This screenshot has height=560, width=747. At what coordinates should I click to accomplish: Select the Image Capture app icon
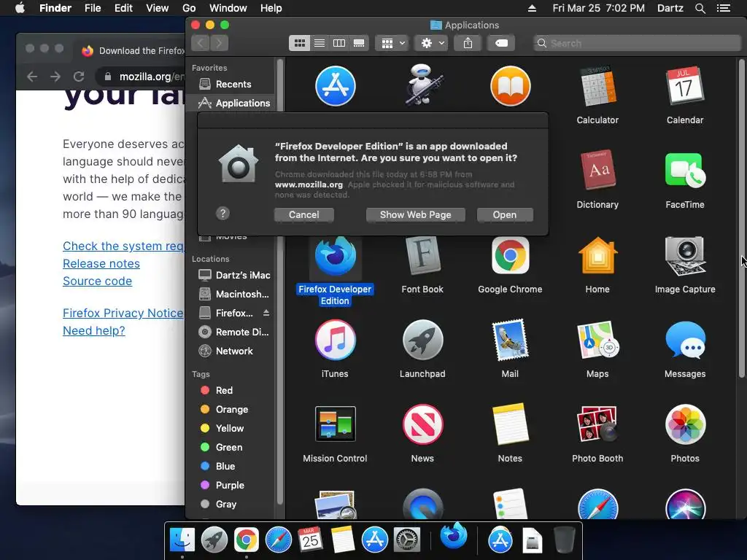[684, 256]
